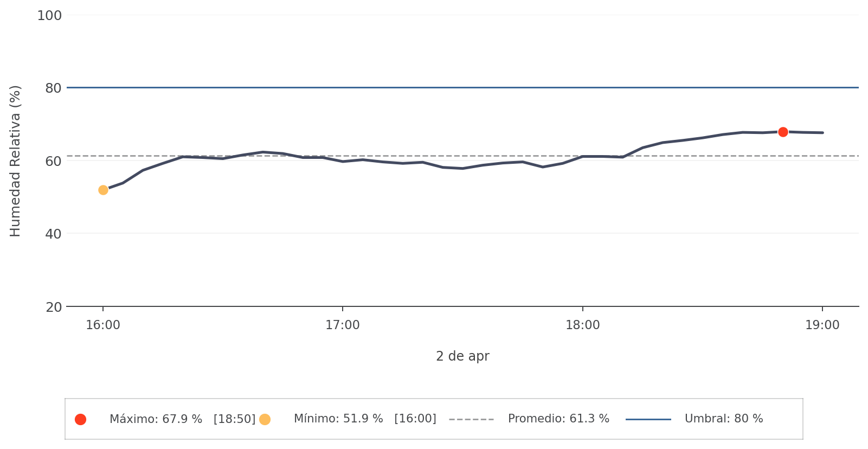Click the dashed gray line sample in the legend

[x=471, y=419]
